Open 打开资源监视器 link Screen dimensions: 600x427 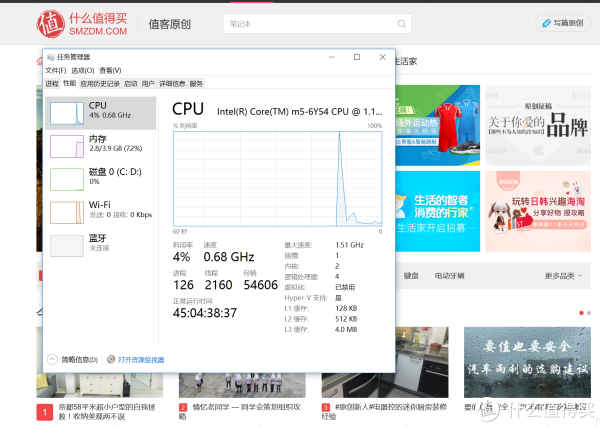point(141,360)
